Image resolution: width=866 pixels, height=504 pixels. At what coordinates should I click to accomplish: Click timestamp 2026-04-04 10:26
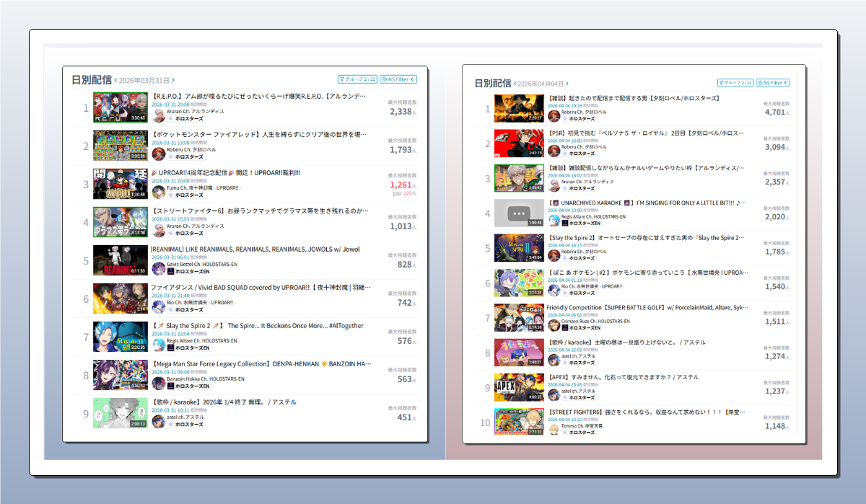(566, 105)
